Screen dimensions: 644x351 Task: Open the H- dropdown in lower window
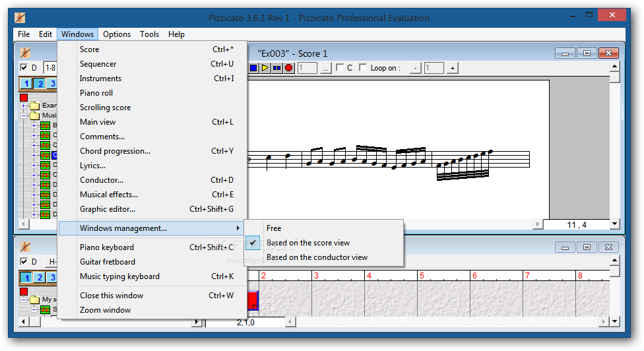coord(51,261)
